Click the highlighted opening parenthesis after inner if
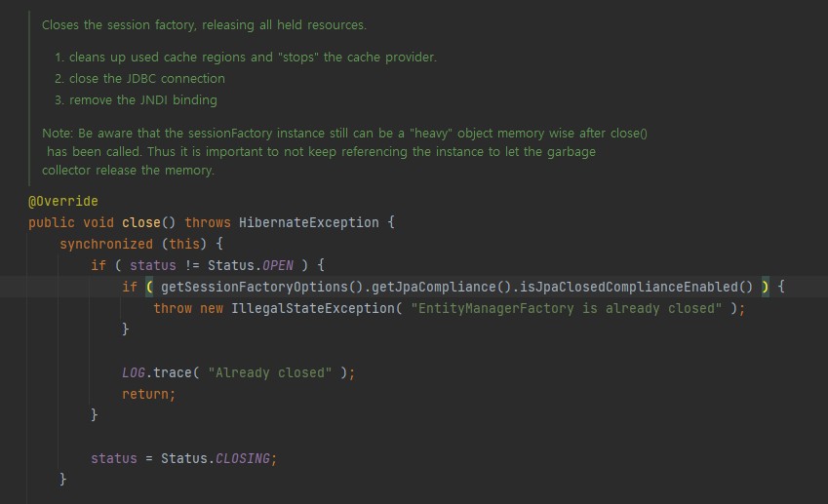 [149, 287]
